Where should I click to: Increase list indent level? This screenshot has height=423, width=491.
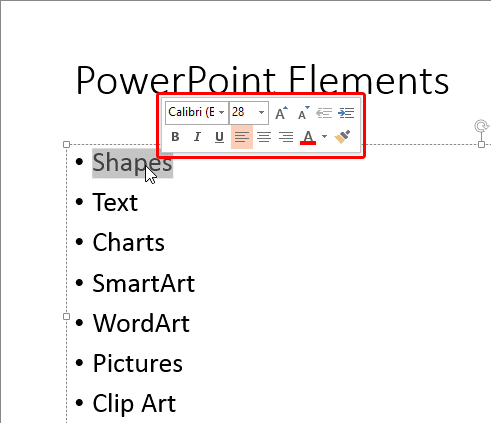click(x=346, y=113)
